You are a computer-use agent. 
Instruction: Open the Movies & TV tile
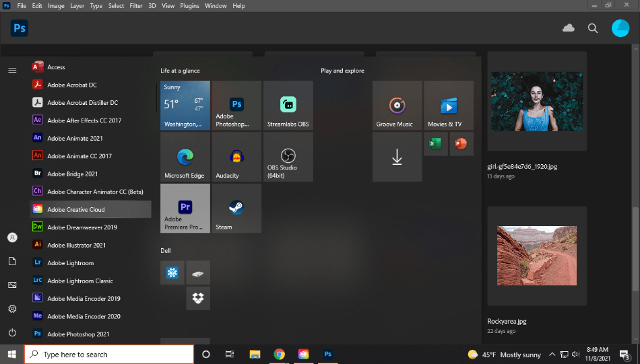coord(449,106)
